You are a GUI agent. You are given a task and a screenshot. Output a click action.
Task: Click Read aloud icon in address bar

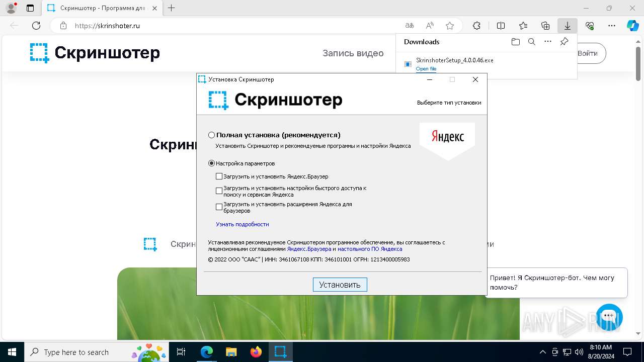click(430, 26)
